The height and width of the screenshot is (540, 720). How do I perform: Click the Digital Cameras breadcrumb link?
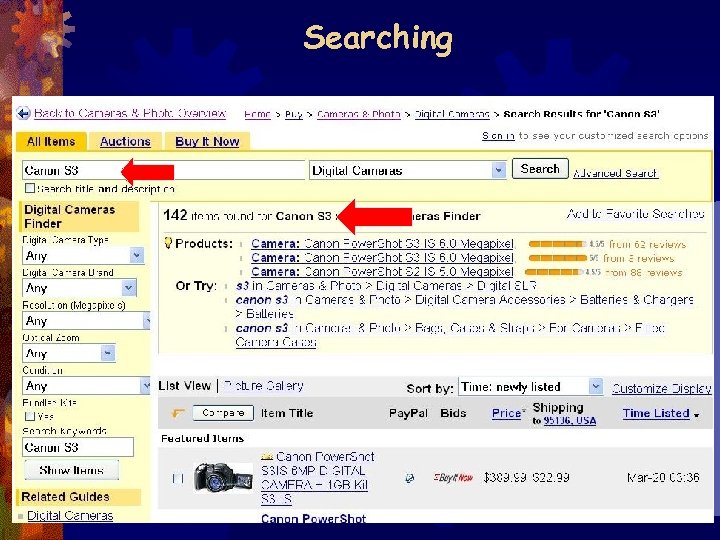pyautogui.click(x=452, y=114)
